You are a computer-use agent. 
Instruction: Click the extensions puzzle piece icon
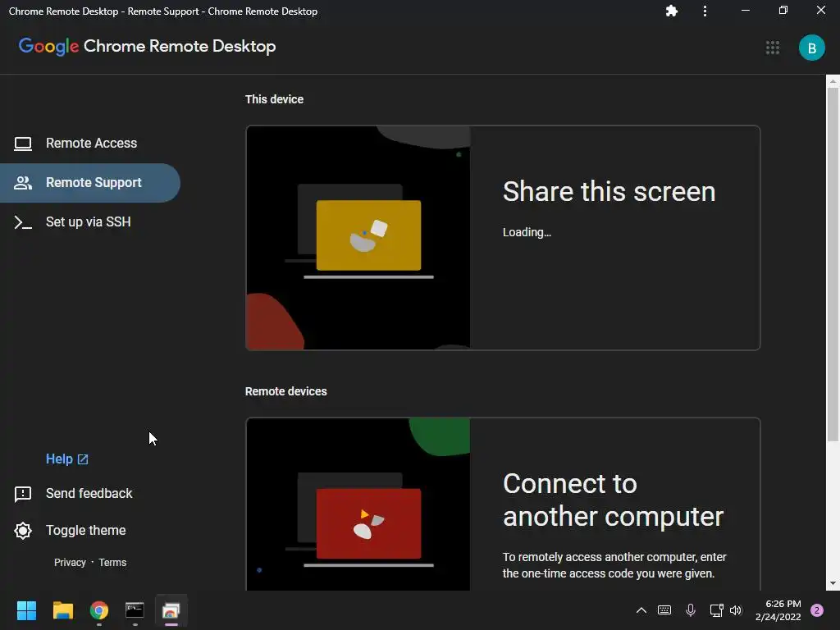pos(672,11)
